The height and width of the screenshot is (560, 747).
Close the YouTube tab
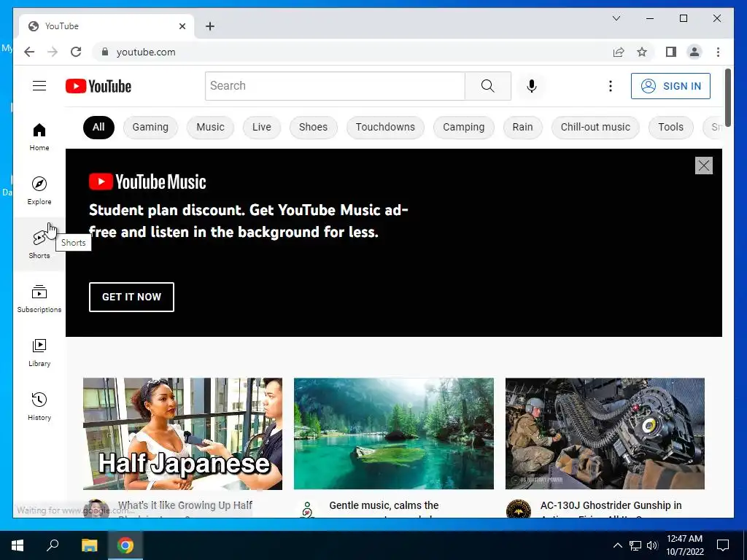[x=182, y=26]
